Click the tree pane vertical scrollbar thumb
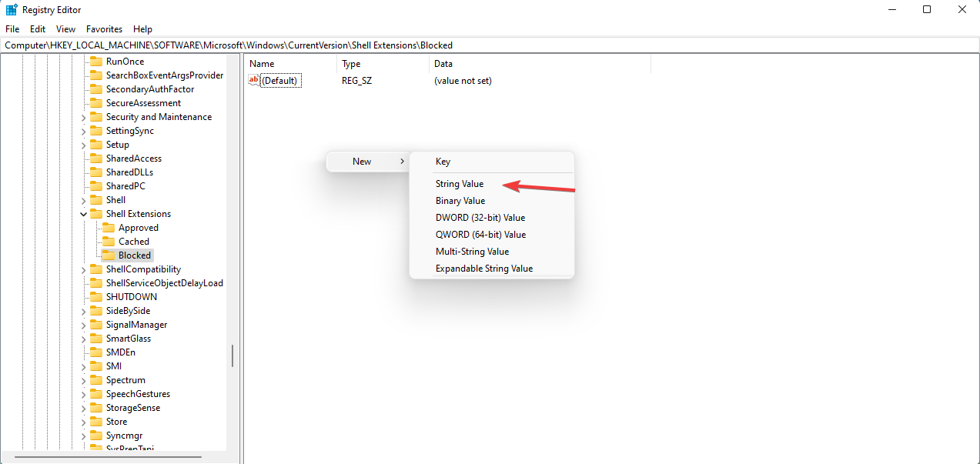This screenshot has height=464, width=980. [x=232, y=355]
